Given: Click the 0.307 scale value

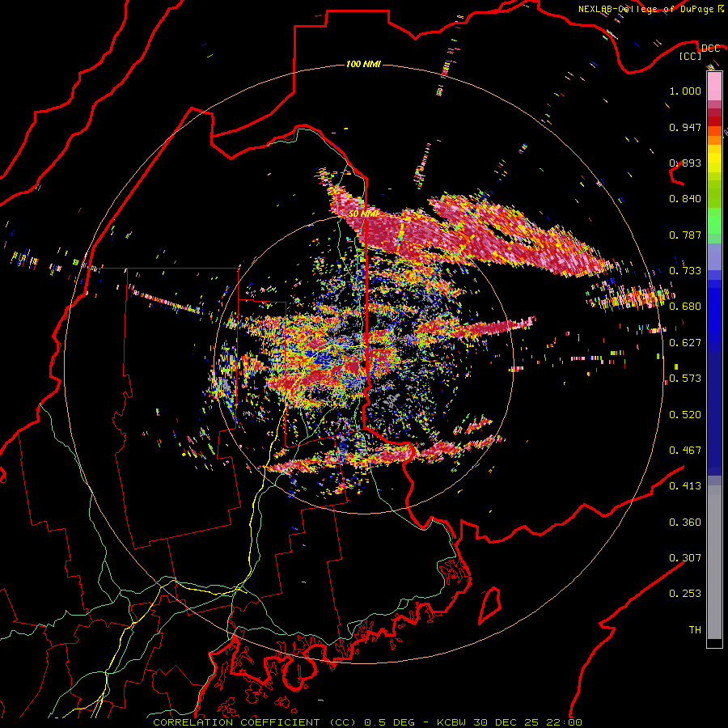Looking at the screenshot, I should point(685,558).
